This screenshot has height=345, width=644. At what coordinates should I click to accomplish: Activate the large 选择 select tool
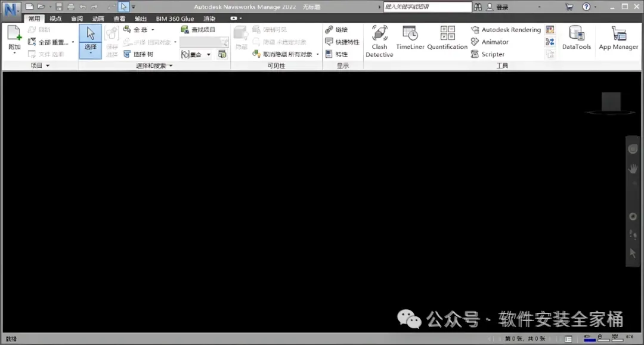tap(91, 42)
